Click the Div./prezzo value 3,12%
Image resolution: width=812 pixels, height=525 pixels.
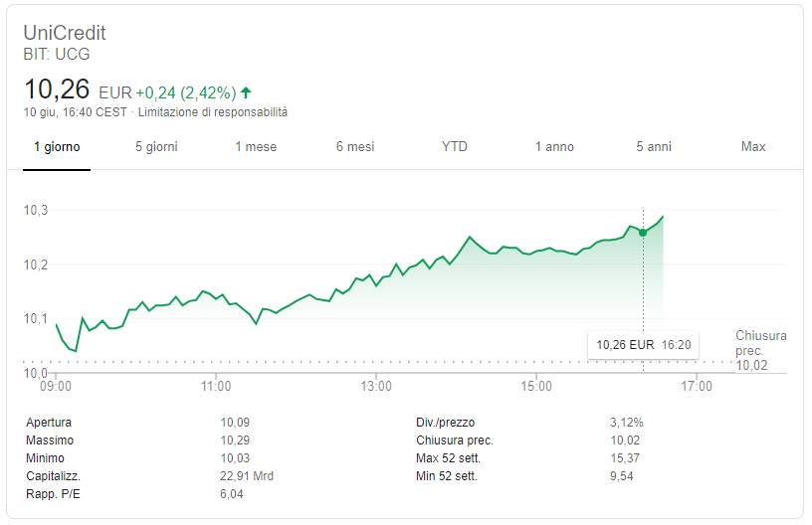pyautogui.click(x=627, y=423)
